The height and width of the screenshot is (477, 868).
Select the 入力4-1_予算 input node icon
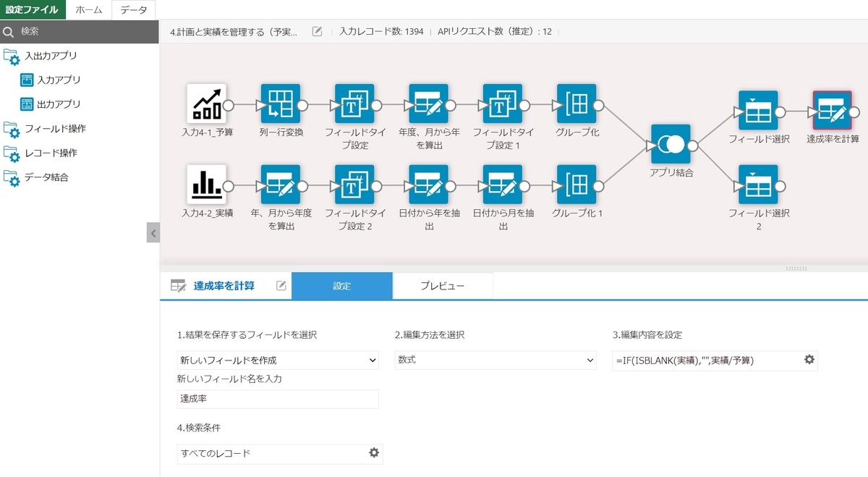[x=206, y=104]
